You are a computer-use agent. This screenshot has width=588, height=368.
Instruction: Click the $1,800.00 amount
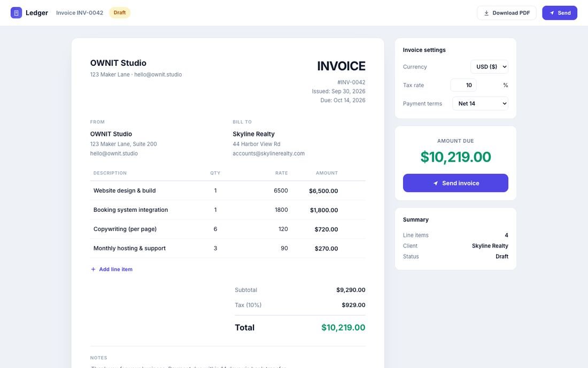(x=324, y=210)
